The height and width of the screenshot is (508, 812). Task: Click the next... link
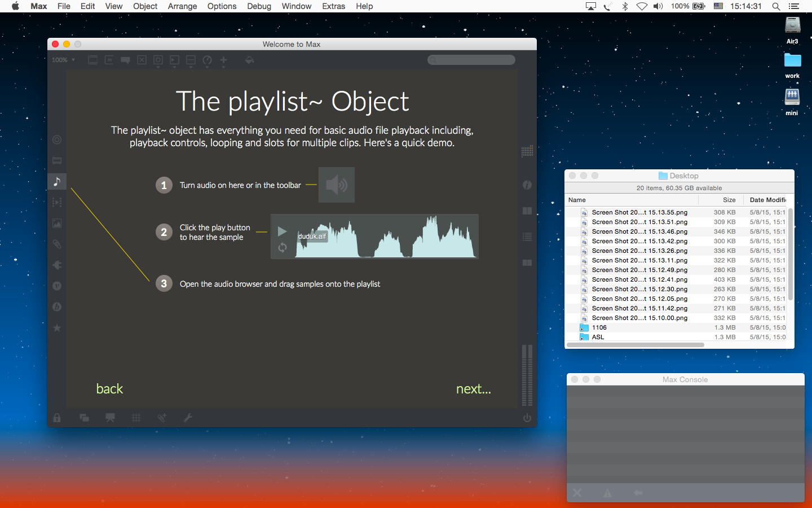473,389
